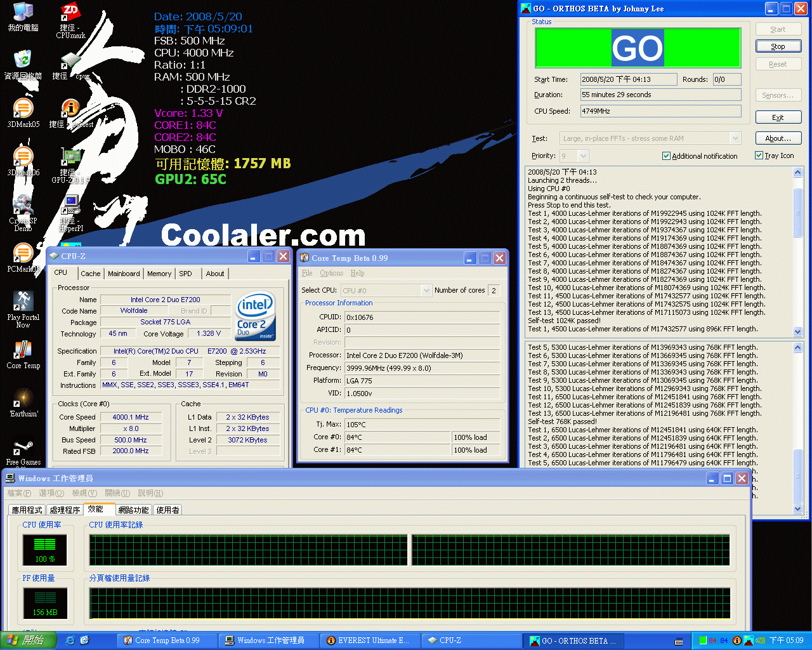Click the Intel Core 2 Duo logo in CPU-Z
812x650 pixels.
pos(255,316)
